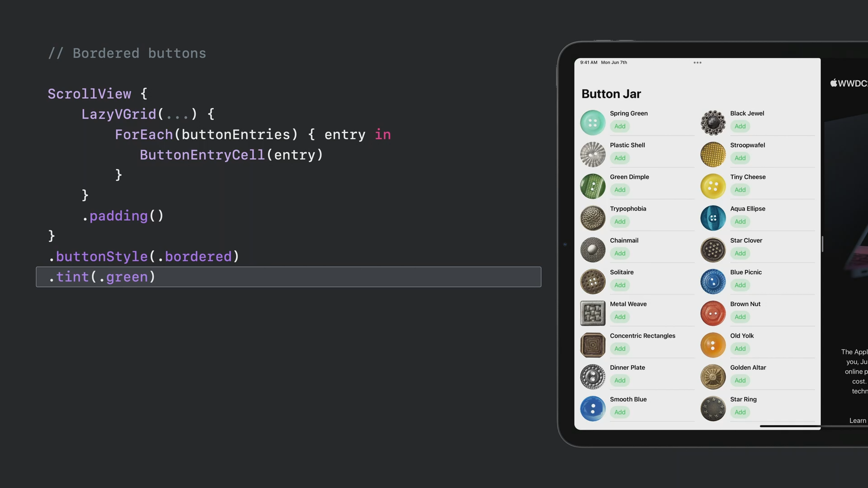Click the Brown Nut button image
This screenshot has width=868, height=488.
click(713, 313)
